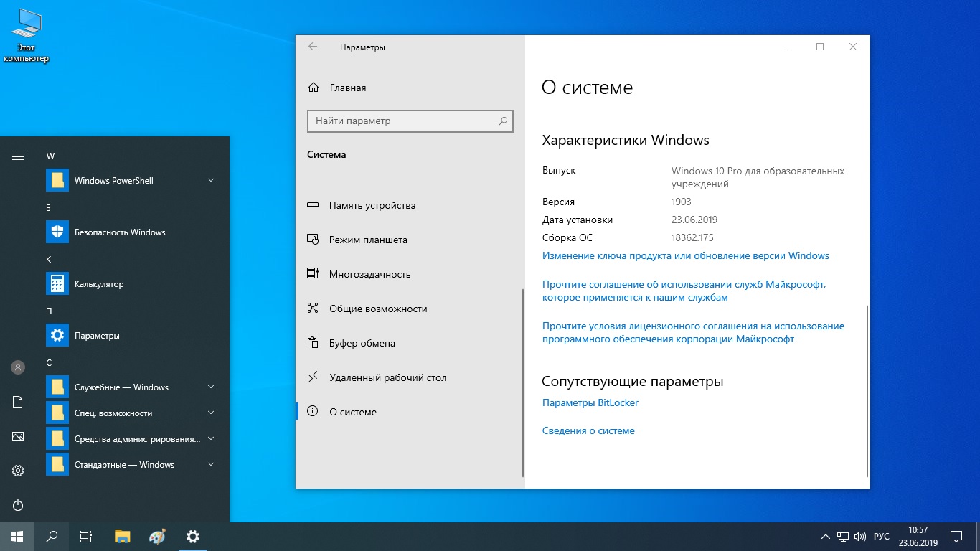Open Сведения о системе link
The height and width of the screenshot is (551, 980).
coord(588,430)
